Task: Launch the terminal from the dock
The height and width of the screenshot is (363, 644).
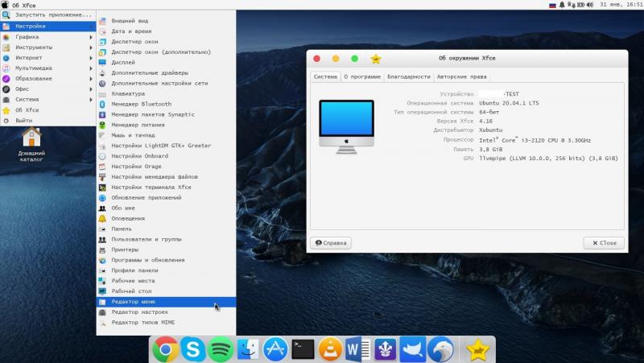Action: click(x=303, y=349)
